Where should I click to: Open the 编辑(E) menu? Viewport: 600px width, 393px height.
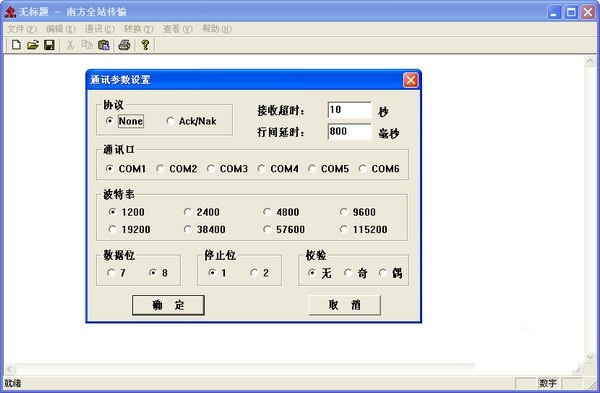(x=60, y=29)
